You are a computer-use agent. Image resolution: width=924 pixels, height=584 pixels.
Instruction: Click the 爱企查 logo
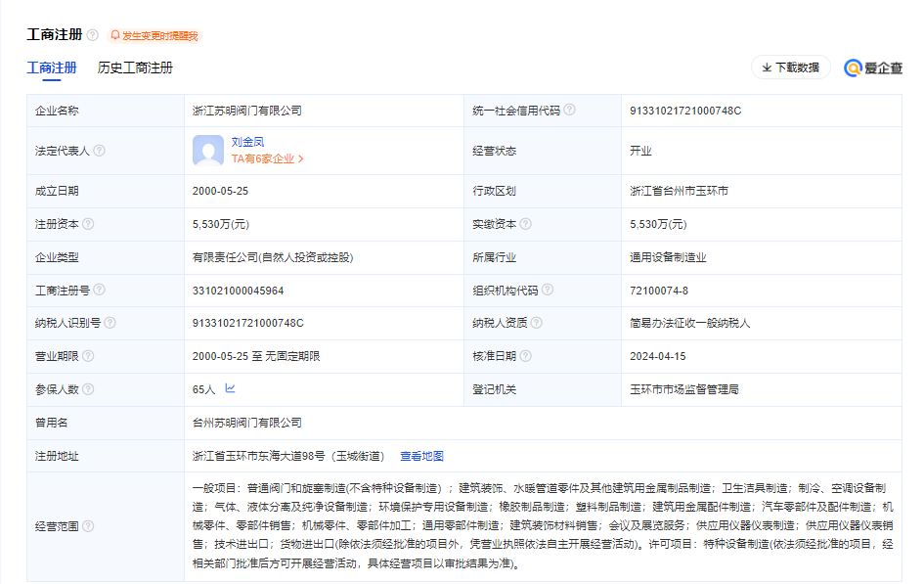coord(872,67)
